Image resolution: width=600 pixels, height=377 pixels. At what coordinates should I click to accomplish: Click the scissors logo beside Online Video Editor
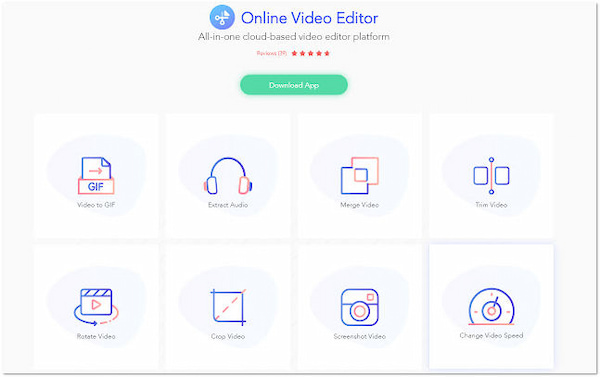(222, 17)
